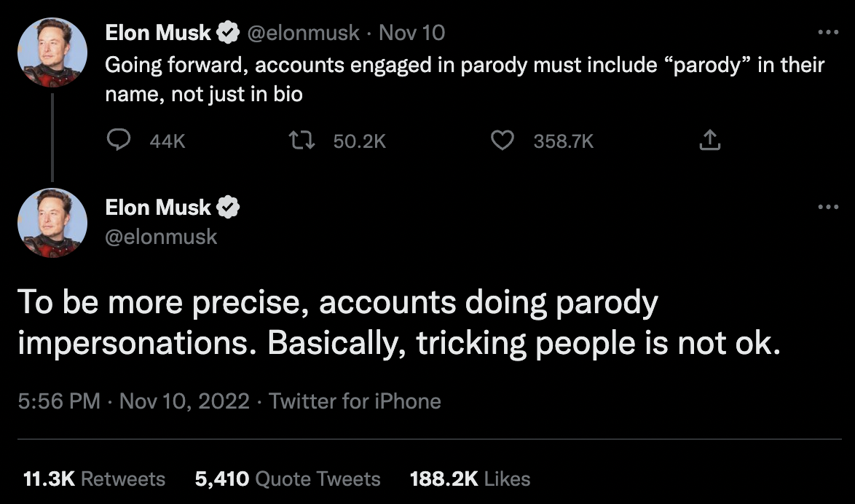
Task: Click the "Twitter for iPhone" source link
Action: [355, 401]
